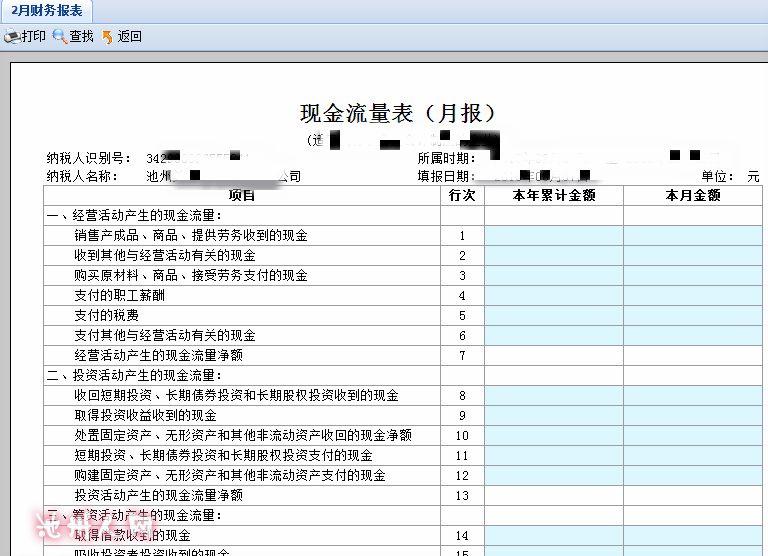Click the 所属时期 label
Image resolution: width=768 pixels, height=556 pixels.
[446, 158]
